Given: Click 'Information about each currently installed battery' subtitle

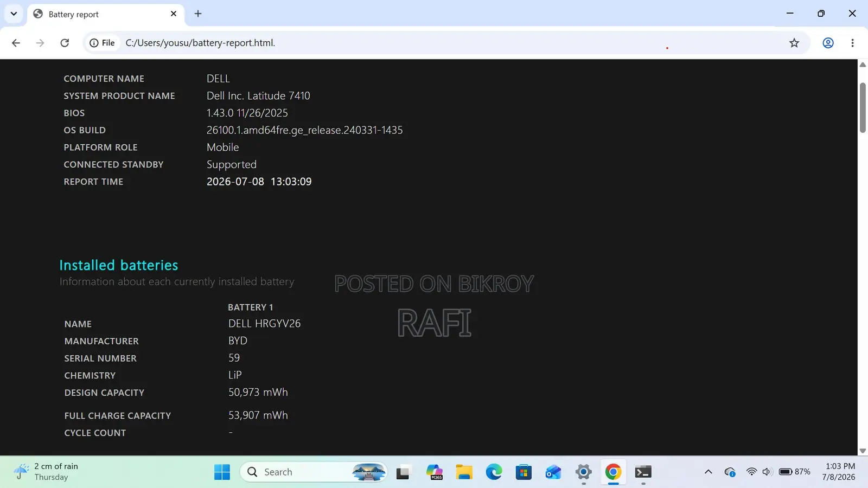Looking at the screenshot, I should 177,282.
